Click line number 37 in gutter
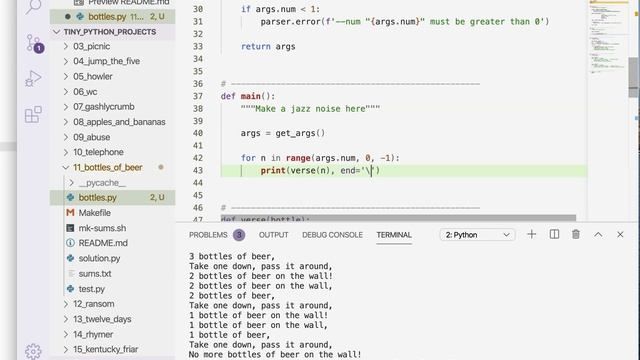This screenshot has height=360, width=640. (x=198, y=96)
